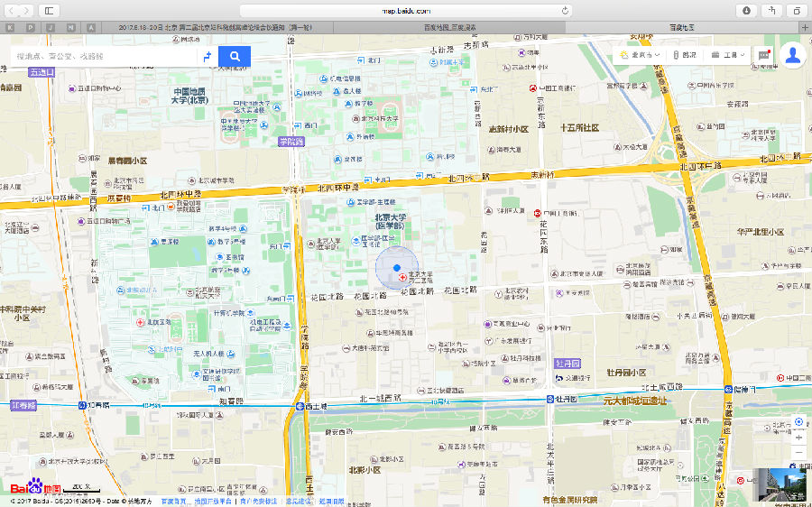Click the 十五所社区 map label
Image resolution: width=812 pixels, height=507 pixels.
(x=579, y=127)
